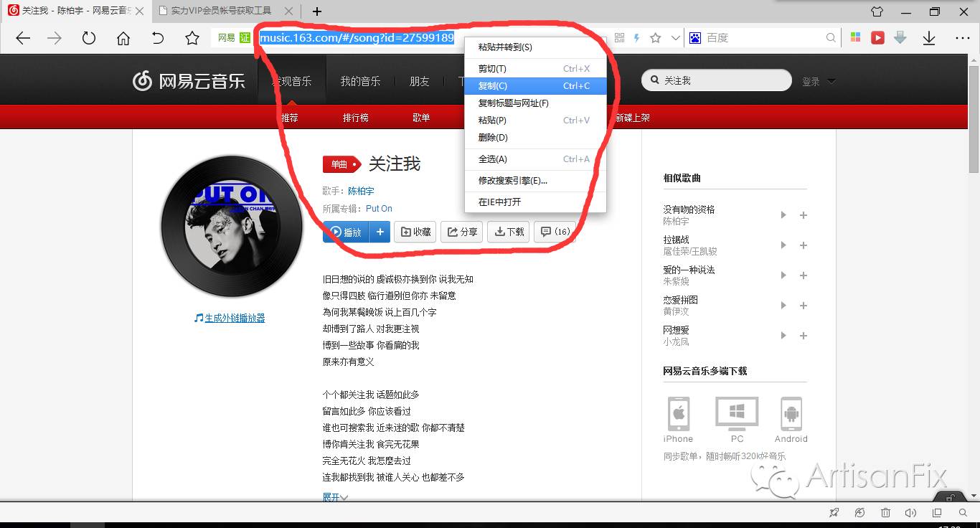The image size is (980, 528).
Task: Go back to the previous page
Action: [23, 39]
